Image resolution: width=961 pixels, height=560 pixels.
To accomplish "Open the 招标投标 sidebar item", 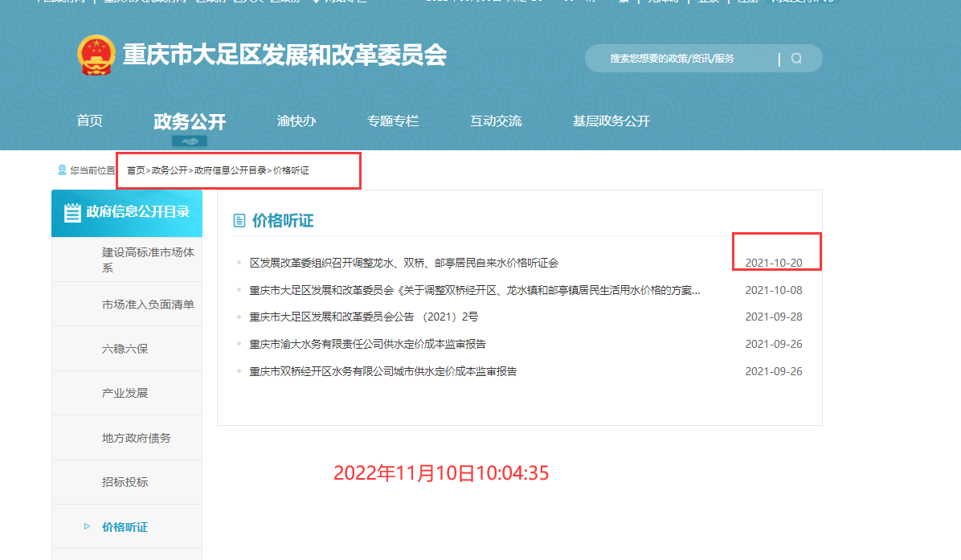I will (127, 482).
